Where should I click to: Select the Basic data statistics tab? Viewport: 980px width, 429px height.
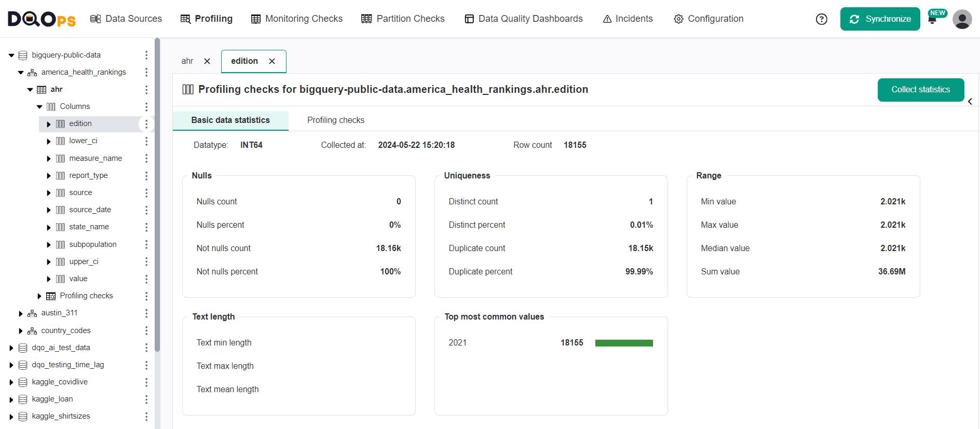(230, 120)
